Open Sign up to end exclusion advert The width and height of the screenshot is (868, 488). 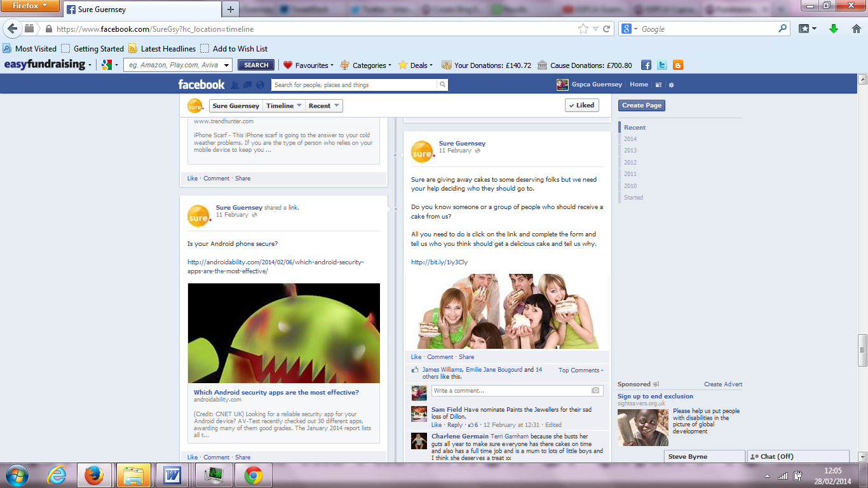click(655, 396)
